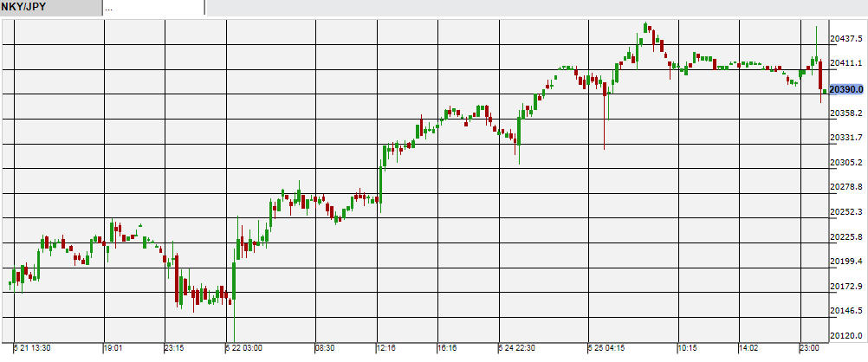Image resolution: width=868 pixels, height=362 pixels.
Task: Click the 23:00 time axis label
Action: pyautogui.click(x=810, y=348)
